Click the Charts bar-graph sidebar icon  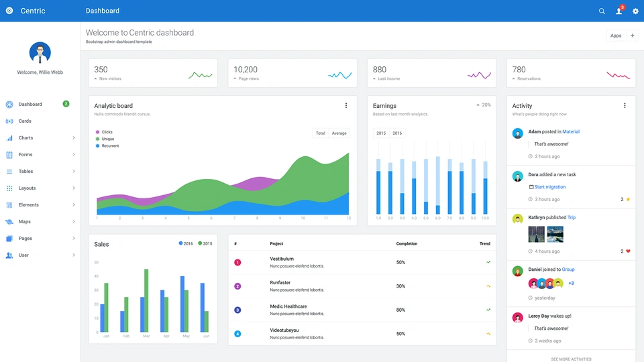click(x=9, y=138)
